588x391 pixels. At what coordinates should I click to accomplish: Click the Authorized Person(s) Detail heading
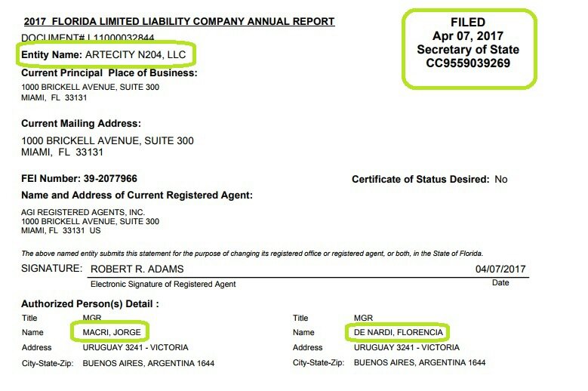90,303
